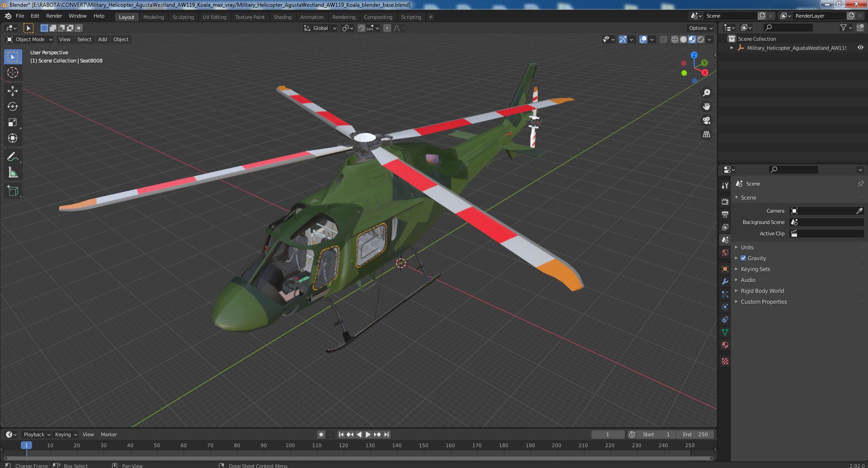868x468 pixels.
Task: Open the Keying popover
Action: coord(66,435)
